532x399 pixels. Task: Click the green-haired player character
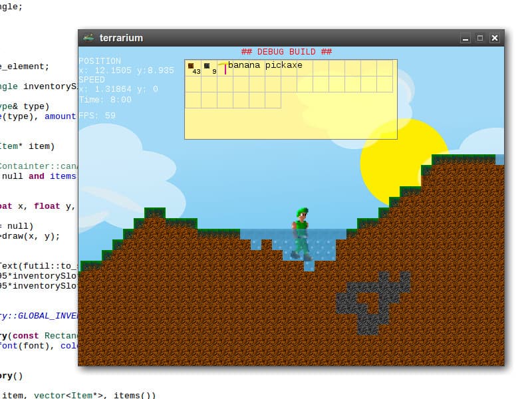[x=301, y=233]
